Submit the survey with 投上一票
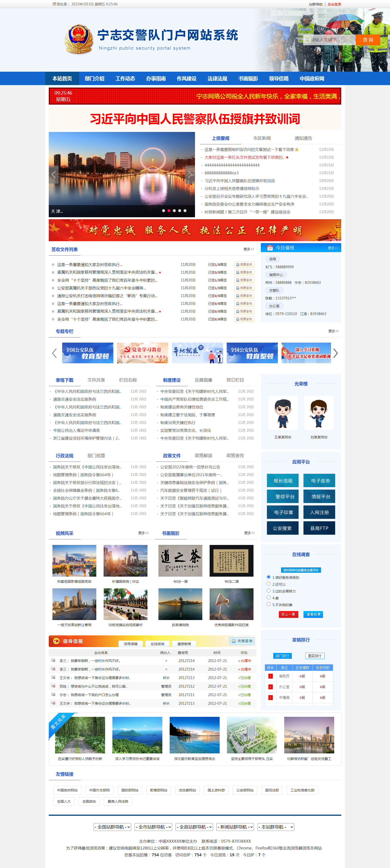390x868 pixels. tap(288, 614)
